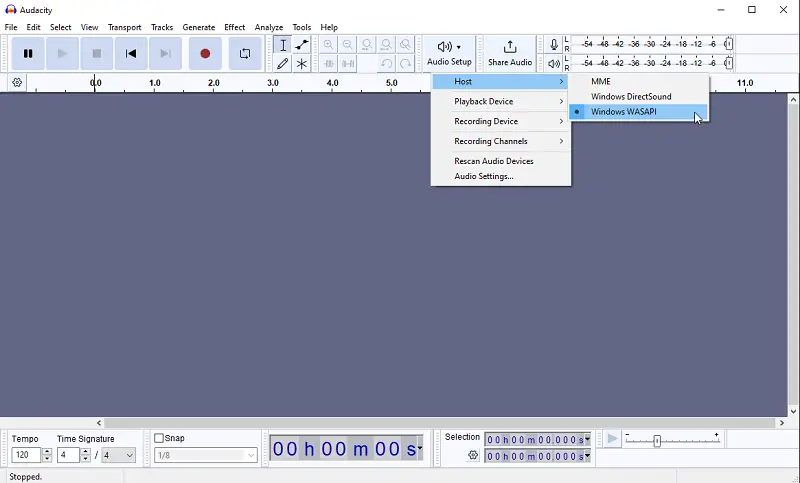The width and height of the screenshot is (800, 483).
Task: Open the time display format arrow
Action: tap(420, 448)
